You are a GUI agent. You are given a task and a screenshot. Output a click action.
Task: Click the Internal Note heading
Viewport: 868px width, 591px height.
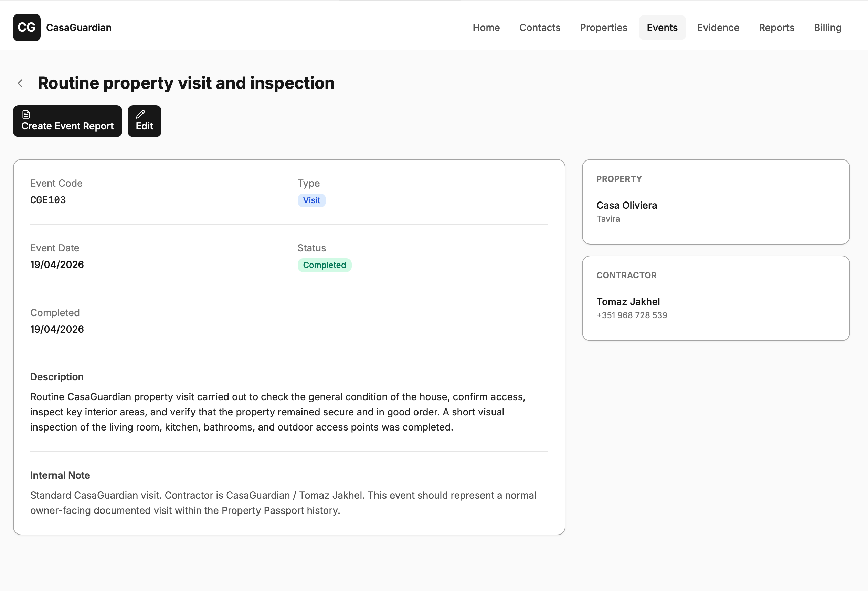point(60,476)
